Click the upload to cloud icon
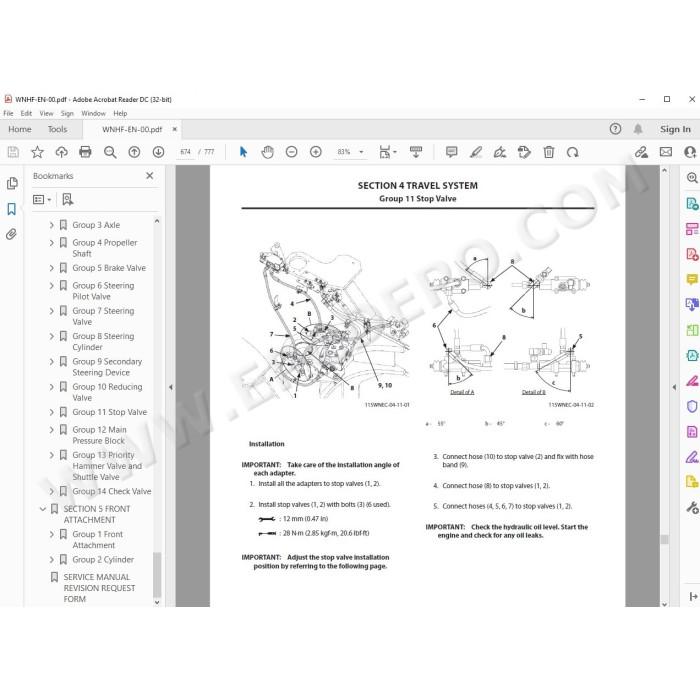The height and width of the screenshot is (700, 700). click(x=62, y=152)
